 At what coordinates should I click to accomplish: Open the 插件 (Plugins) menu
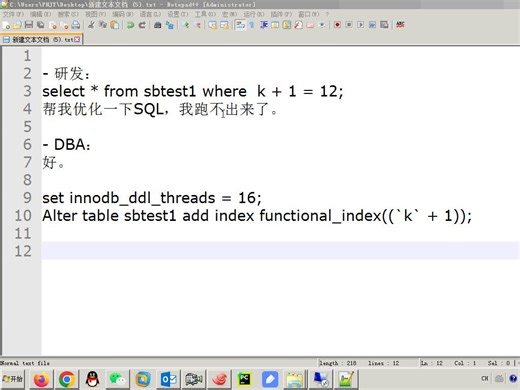point(281,14)
